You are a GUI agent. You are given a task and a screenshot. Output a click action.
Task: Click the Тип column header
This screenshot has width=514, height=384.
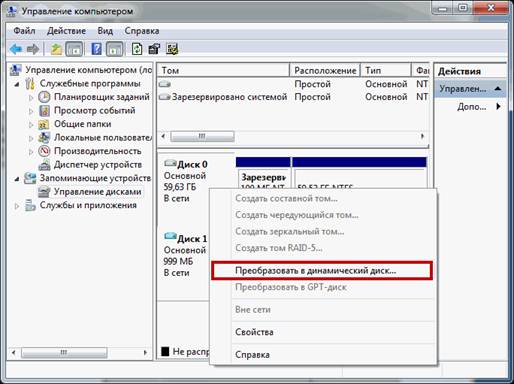point(386,70)
